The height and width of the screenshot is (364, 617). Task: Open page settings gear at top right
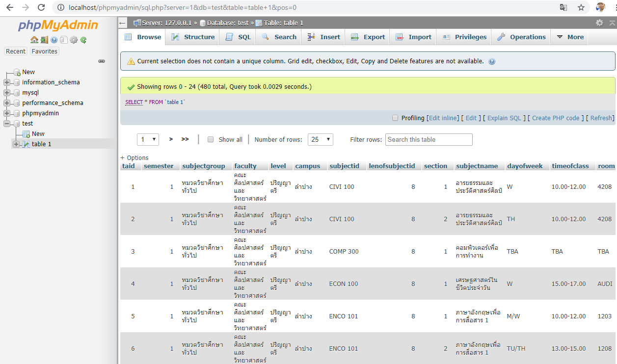[x=599, y=23]
